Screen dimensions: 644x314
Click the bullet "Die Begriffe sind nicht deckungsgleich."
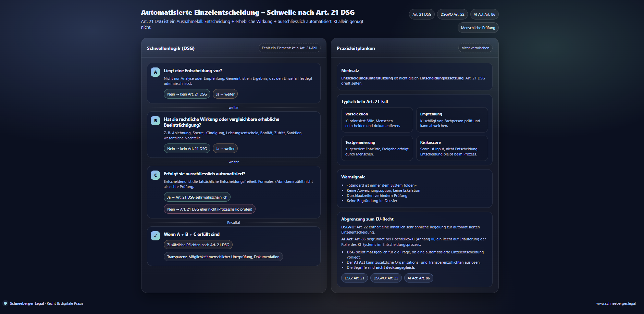tap(381, 267)
